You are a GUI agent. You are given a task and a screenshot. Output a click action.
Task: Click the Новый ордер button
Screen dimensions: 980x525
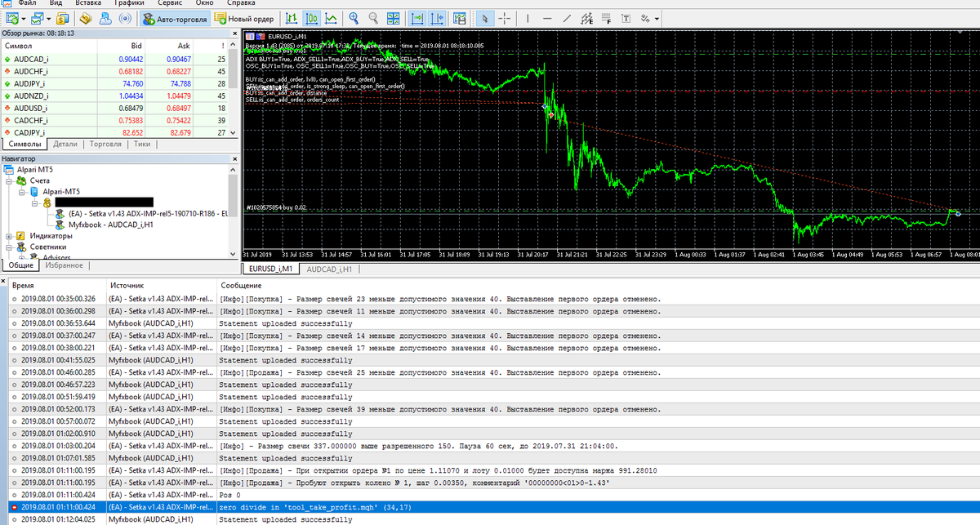(x=244, y=18)
